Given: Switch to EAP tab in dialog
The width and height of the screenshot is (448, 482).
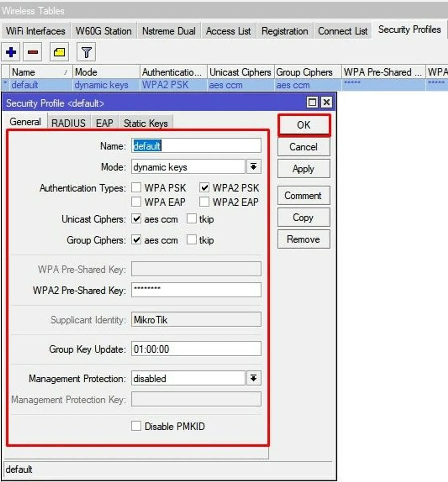Looking at the screenshot, I should point(104,123).
